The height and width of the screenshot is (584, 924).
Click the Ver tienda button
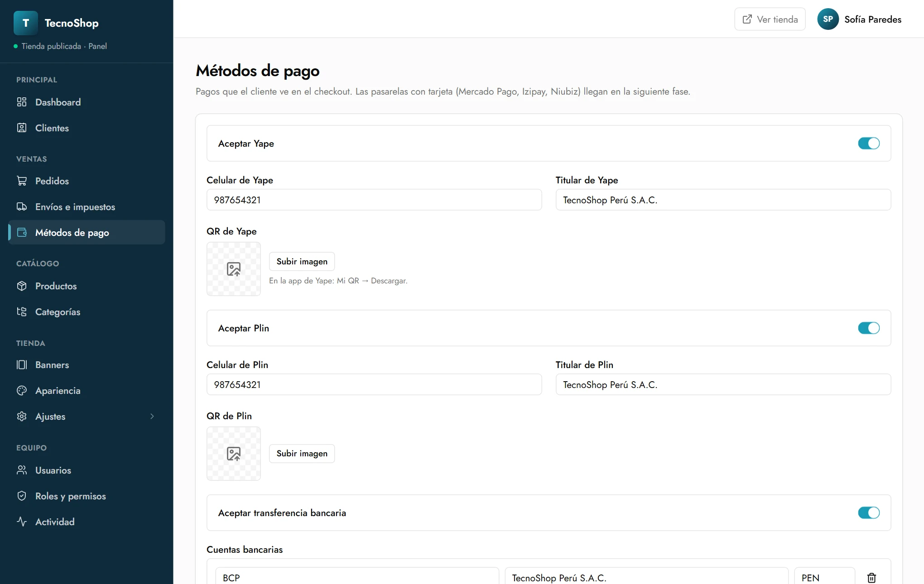[770, 19]
